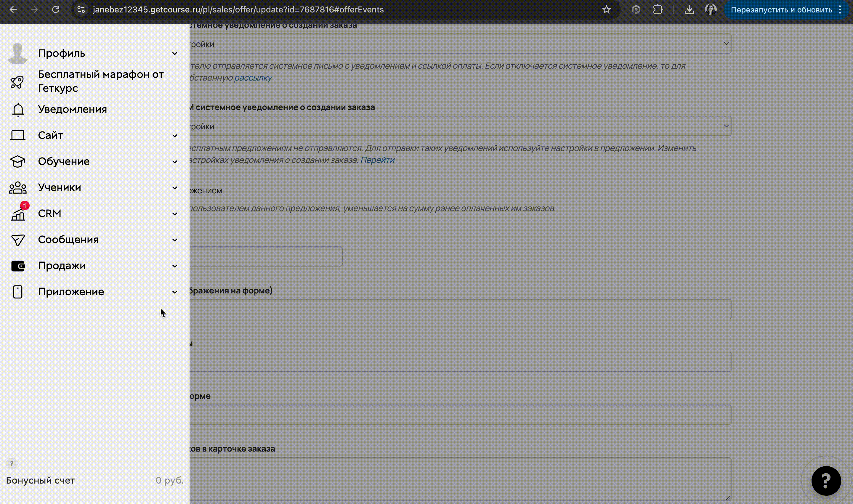Follow the Перейти link
The width and height of the screenshot is (853, 504).
[377, 160]
